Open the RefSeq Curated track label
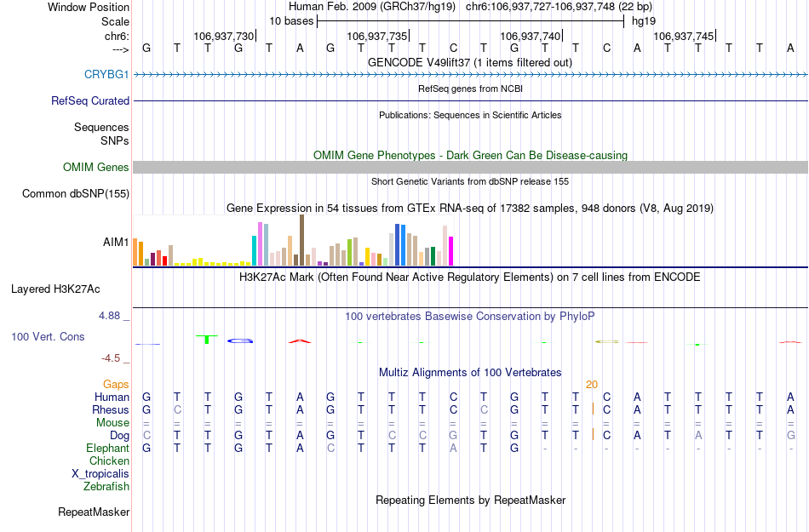The image size is (809, 532). click(89, 100)
